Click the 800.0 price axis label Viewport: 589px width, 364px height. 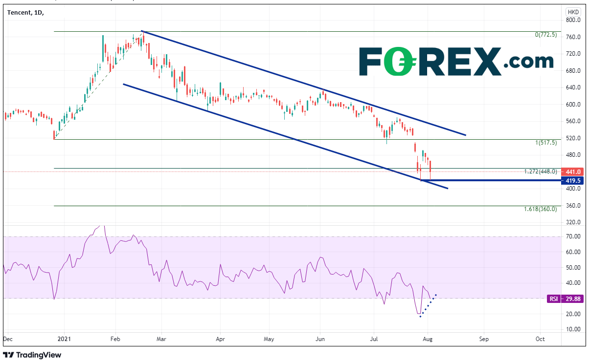tap(573, 21)
